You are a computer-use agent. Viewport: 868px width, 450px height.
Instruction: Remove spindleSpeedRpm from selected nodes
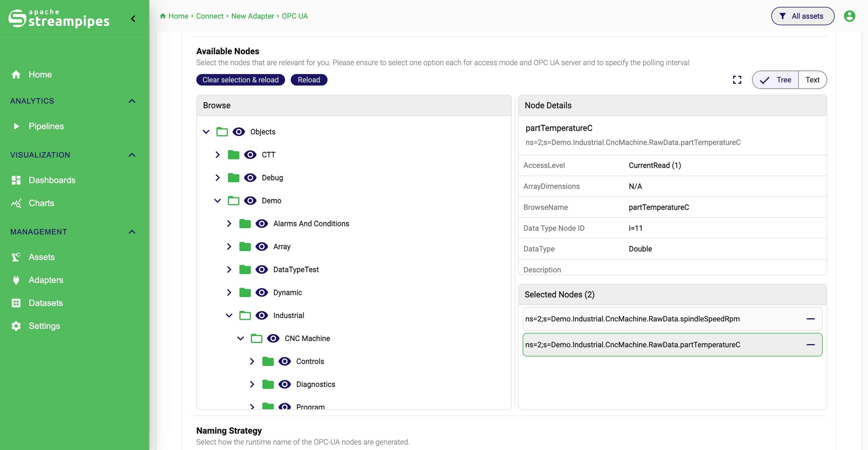pos(810,319)
